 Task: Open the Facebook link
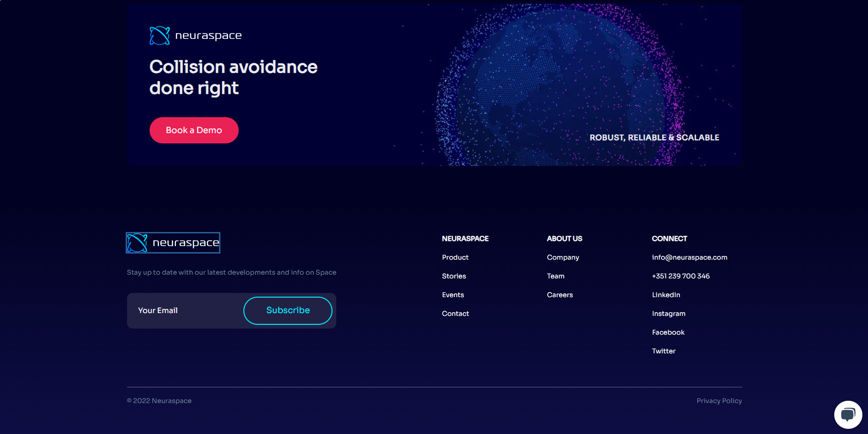(x=668, y=332)
